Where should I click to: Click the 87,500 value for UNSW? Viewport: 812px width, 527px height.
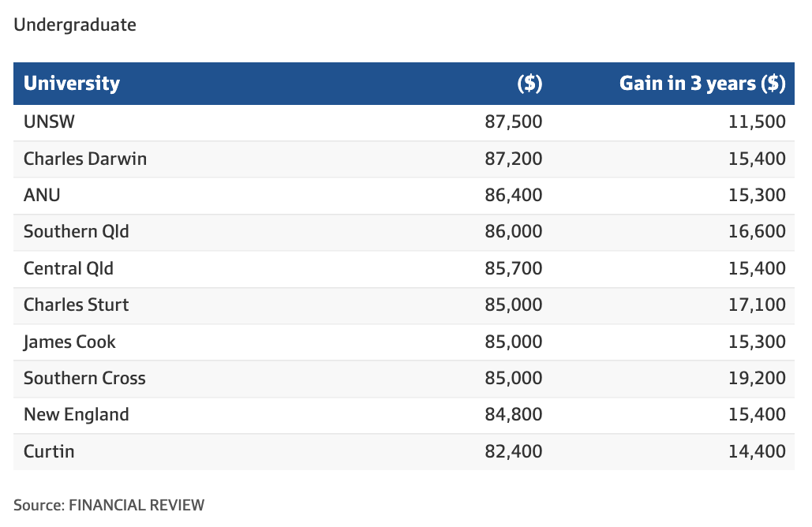[514, 122]
